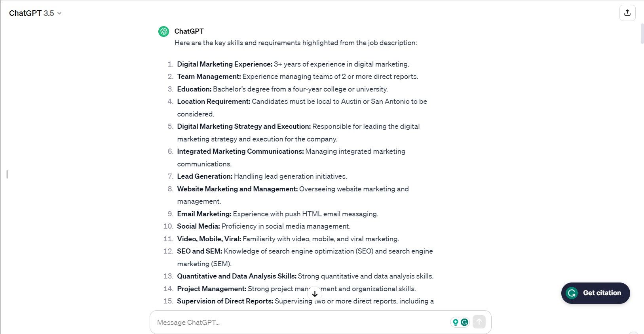Click the green ChatGPT avatar logo
644x334 pixels.
[x=163, y=31]
